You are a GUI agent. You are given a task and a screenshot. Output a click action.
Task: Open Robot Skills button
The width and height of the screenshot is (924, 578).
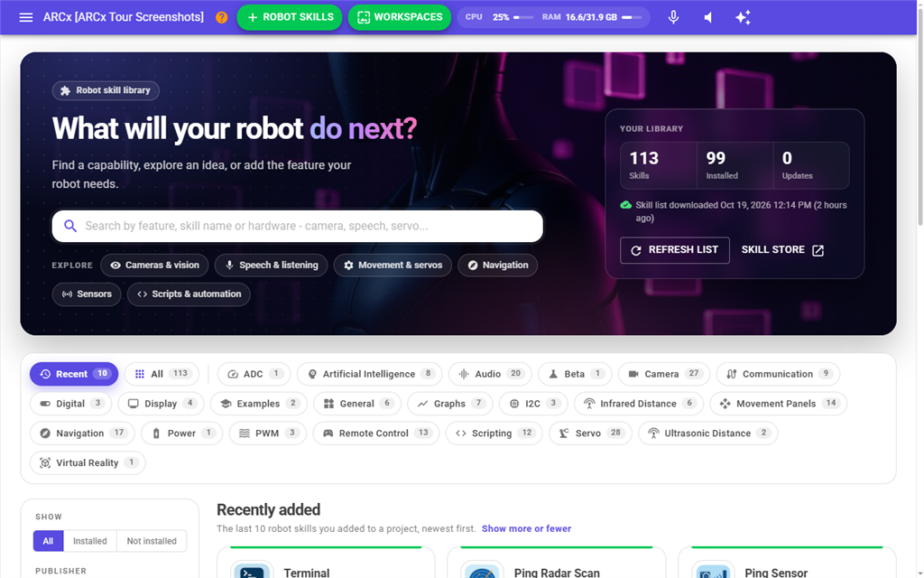[x=290, y=17]
